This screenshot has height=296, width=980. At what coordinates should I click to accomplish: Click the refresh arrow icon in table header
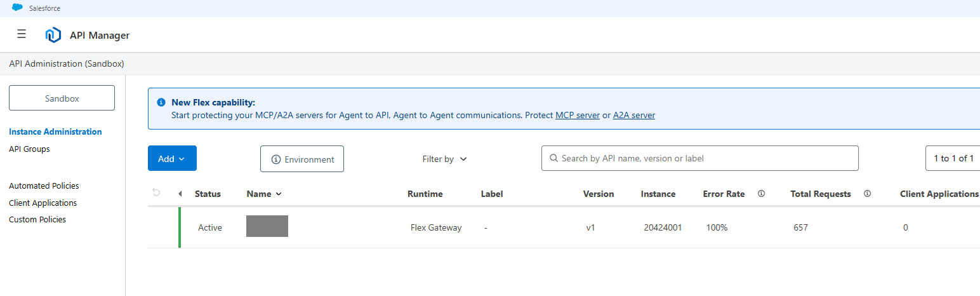click(x=157, y=193)
